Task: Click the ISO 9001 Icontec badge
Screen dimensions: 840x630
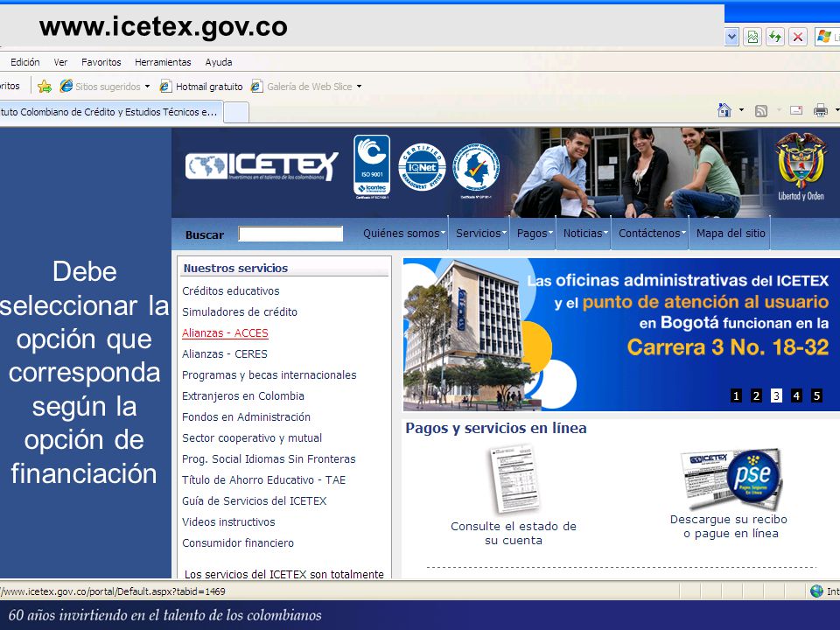Action: click(372, 166)
